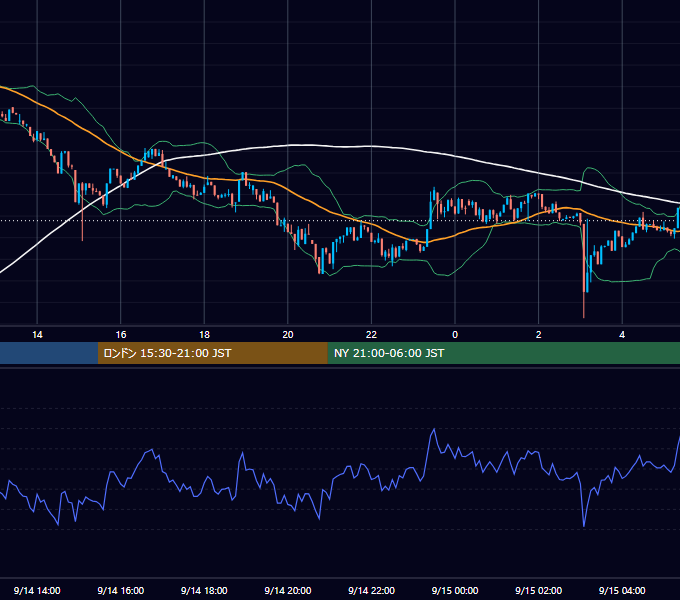Click the oscillator low just after 9/15 03:00
Viewport: 680px width, 600px height.
pyautogui.click(x=584, y=526)
